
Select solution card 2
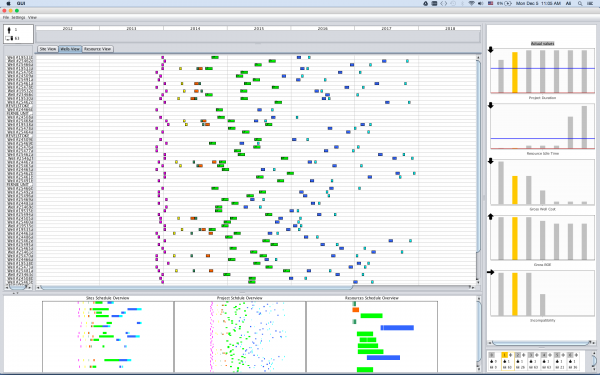(x=521, y=361)
